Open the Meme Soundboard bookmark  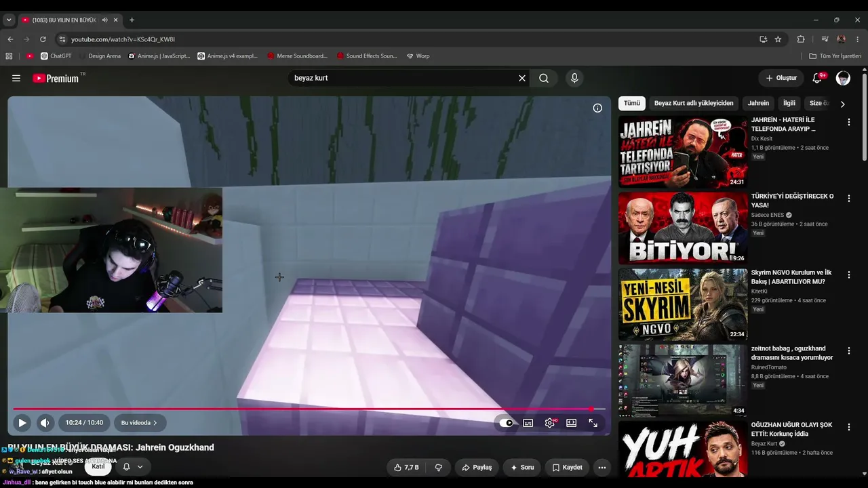coord(298,56)
